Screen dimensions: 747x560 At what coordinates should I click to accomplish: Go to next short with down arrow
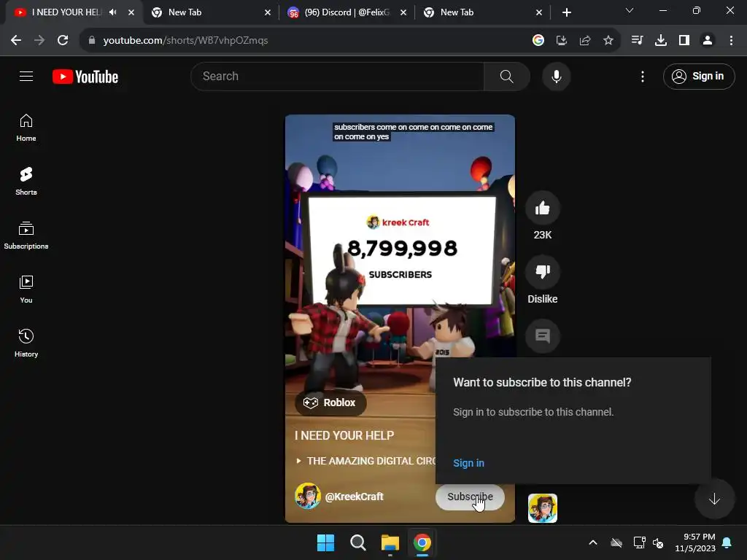[x=713, y=499]
